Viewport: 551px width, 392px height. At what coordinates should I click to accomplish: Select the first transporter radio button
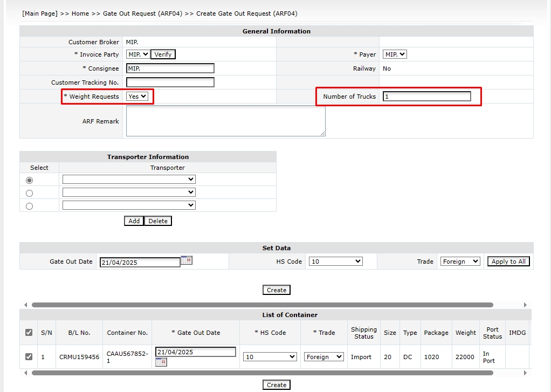[x=29, y=180]
